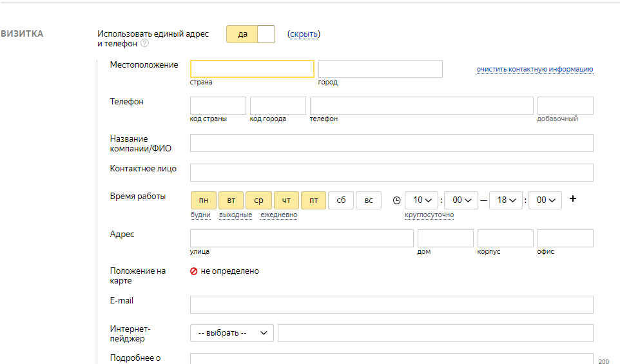Click the clock icon before working hours
The height and width of the screenshot is (364, 620).
(x=396, y=200)
